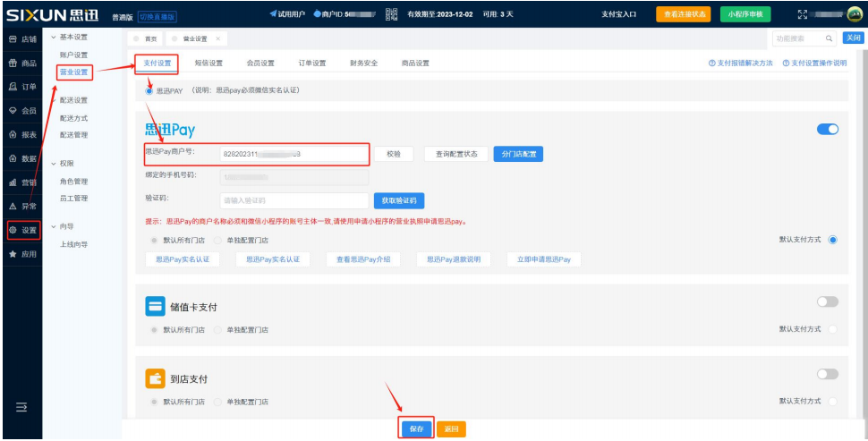
Task: Go to the 首页 page tab
Action: (x=146, y=38)
